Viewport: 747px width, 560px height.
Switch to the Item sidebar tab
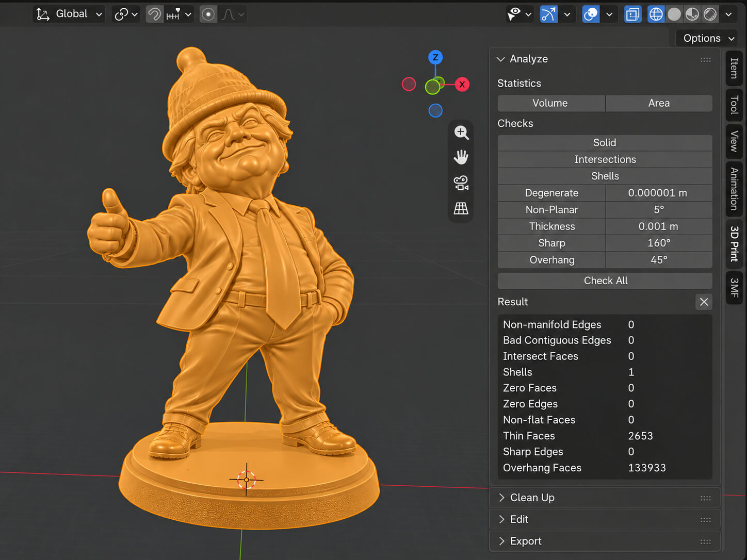click(x=734, y=68)
